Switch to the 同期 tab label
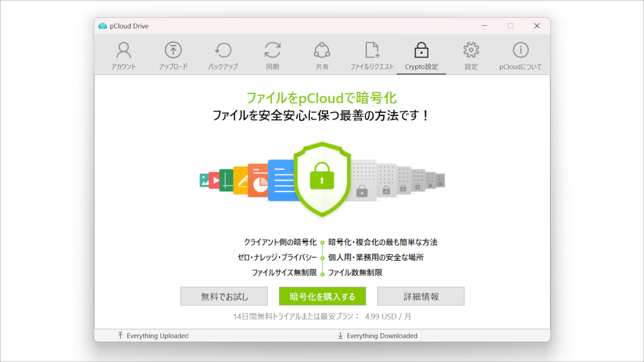This screenshot has width=644, height=362. click(x=273, y=67)
